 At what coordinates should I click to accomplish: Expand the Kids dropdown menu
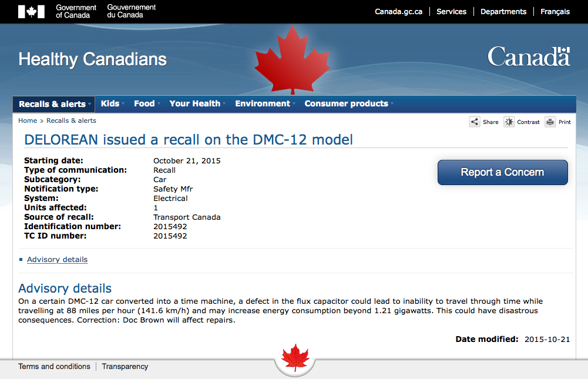[x=112, y=103]
